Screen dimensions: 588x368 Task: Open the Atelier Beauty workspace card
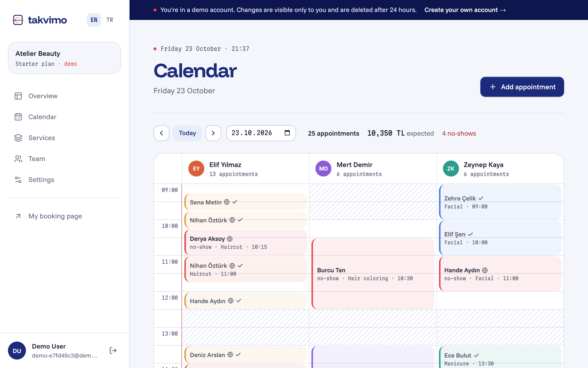point(65,58)
